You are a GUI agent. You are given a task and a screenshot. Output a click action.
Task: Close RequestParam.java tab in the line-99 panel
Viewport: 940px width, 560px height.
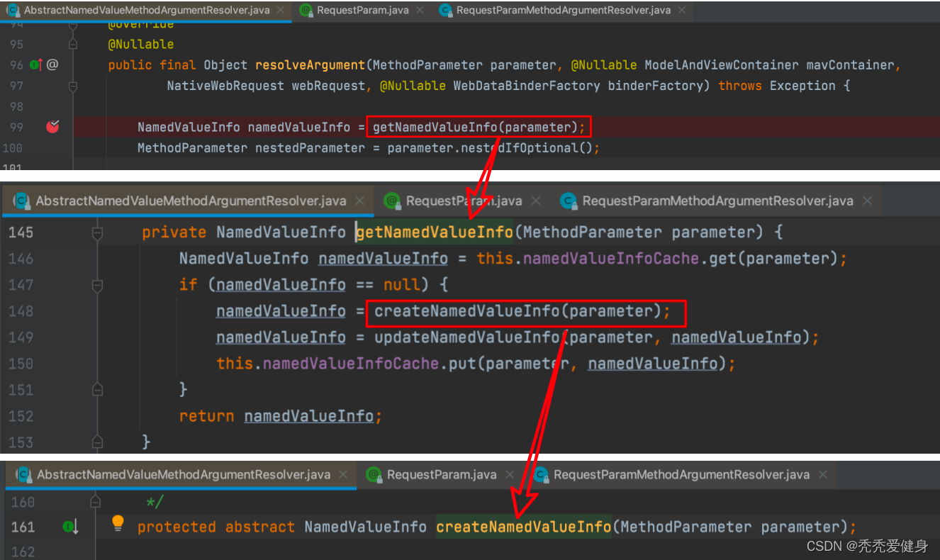coord(419,11)
